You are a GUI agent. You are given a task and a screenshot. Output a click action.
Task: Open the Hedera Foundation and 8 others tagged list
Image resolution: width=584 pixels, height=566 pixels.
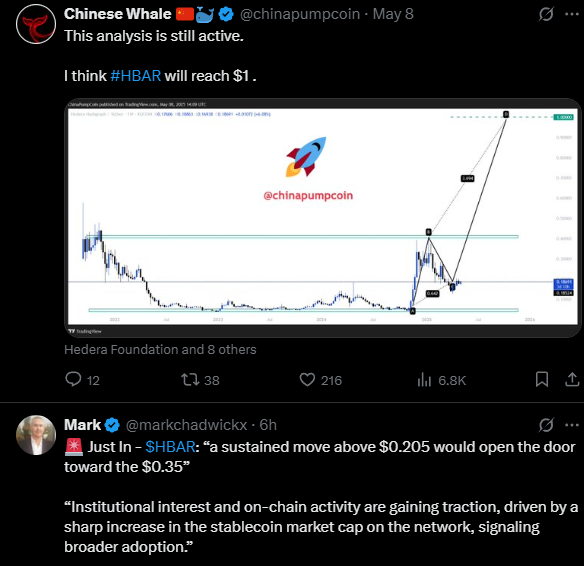pyautogui.click(x=160, y=350)
